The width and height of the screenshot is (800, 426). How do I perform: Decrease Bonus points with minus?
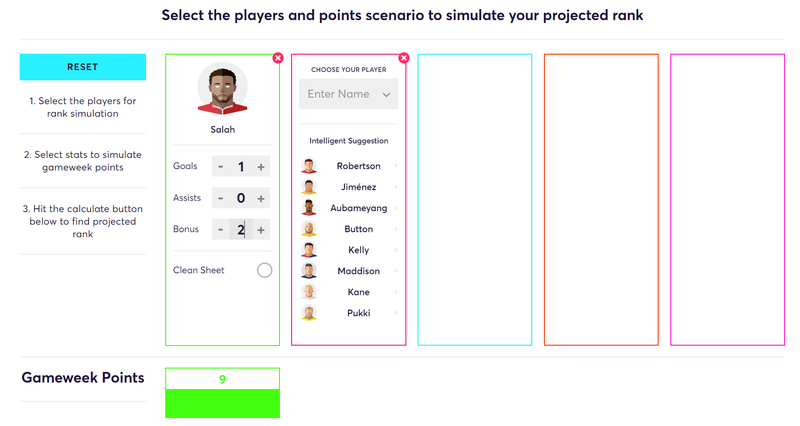(x=220, y=230)
